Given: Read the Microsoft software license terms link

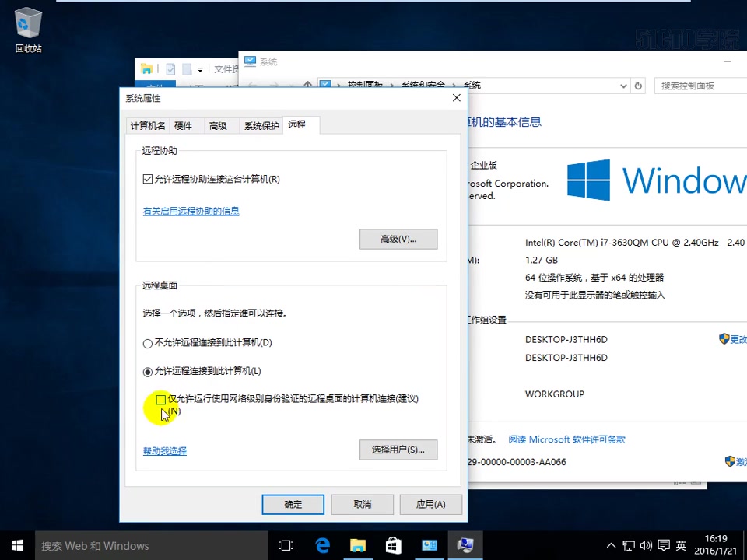Looking at the screenshot, I should click(566, 439).
